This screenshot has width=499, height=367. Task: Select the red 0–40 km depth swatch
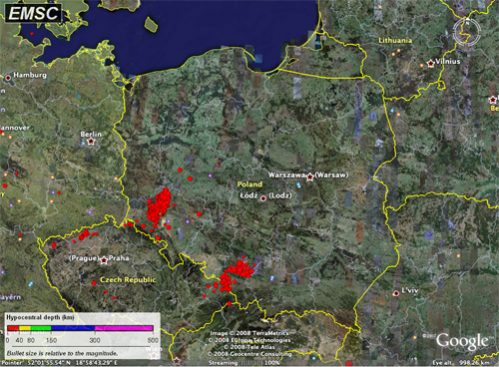tap(13, 328)
